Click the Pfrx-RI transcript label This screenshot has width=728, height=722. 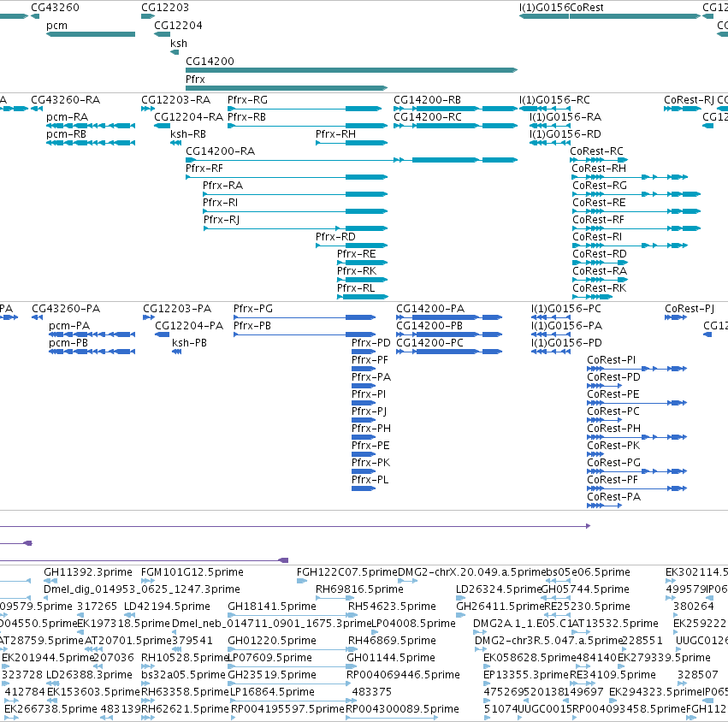click(220, 203)
